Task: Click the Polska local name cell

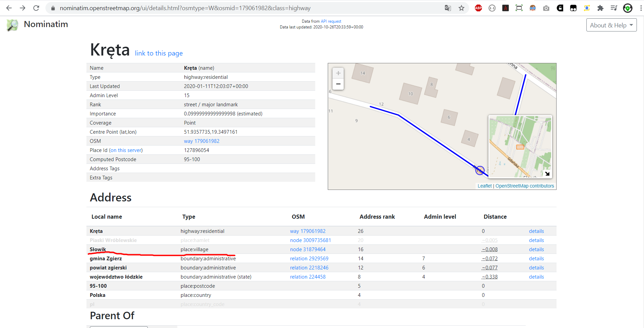Action: 98,295
